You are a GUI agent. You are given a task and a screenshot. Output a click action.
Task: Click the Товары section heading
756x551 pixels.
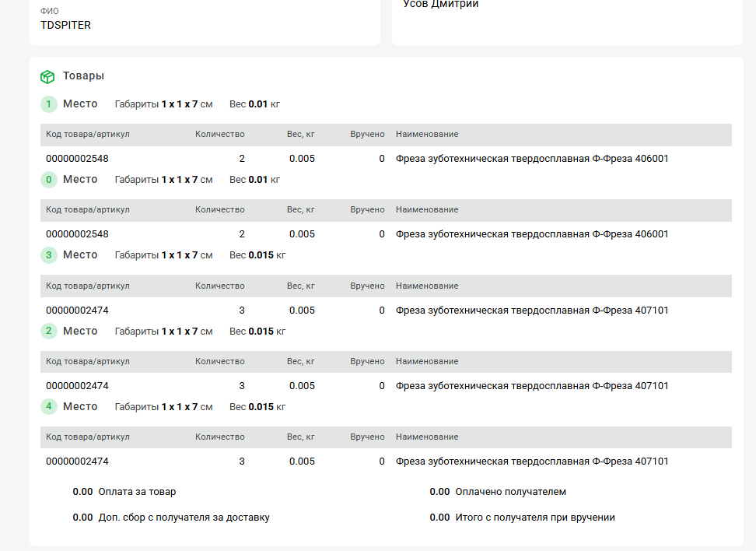[x=83, y=76]
